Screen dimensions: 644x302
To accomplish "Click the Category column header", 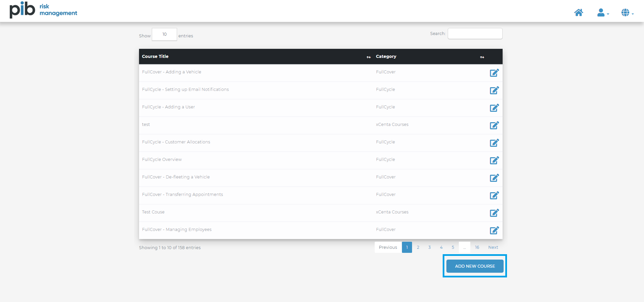I will [x=386, y=56].
